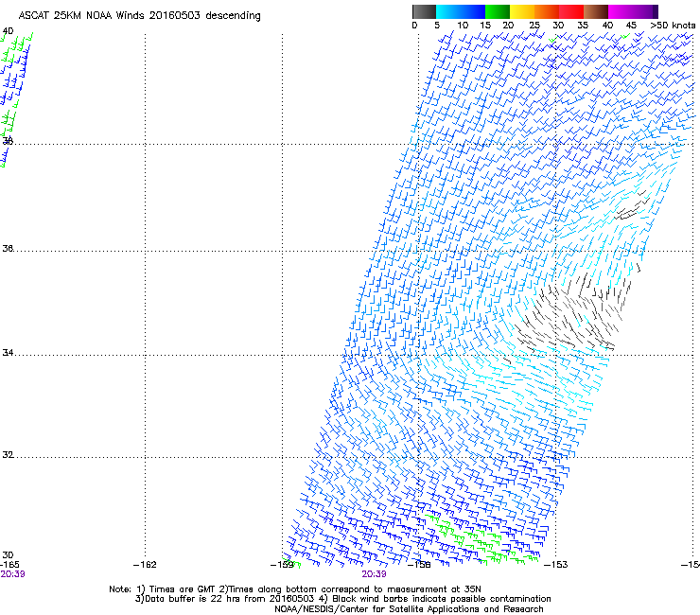Click the "10" legend tick label
This screenshot has height=615, width=700.
coord(463,26)
